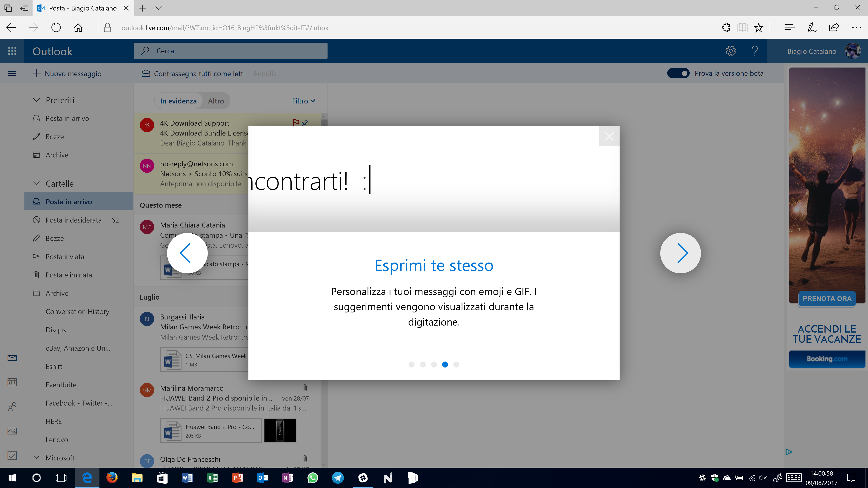Open Edge tab list chevron
This screenshot has width=868, height=488.
pos(158,8)
